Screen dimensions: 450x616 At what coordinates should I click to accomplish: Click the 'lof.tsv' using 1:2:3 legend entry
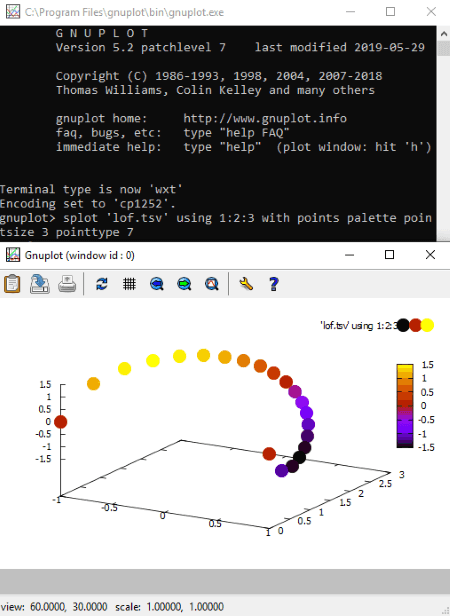[358, 326]
